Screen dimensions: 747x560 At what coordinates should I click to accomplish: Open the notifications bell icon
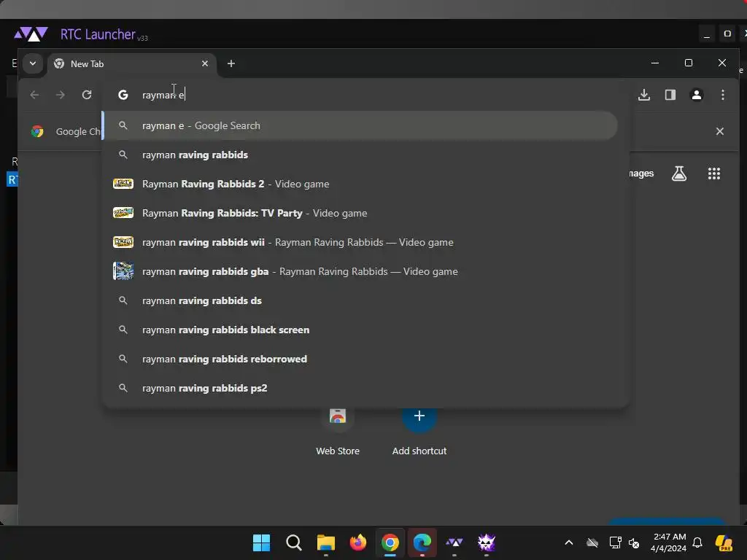point(697,542)
